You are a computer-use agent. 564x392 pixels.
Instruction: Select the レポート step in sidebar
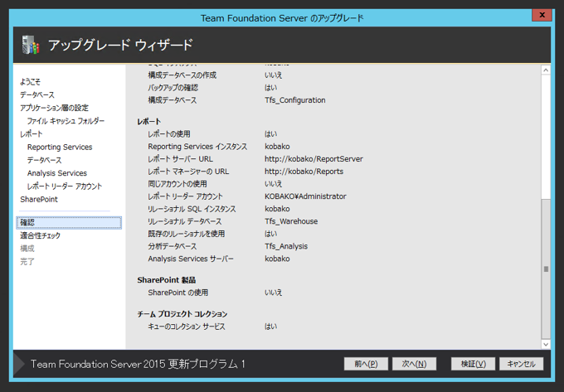click(32, 134)
